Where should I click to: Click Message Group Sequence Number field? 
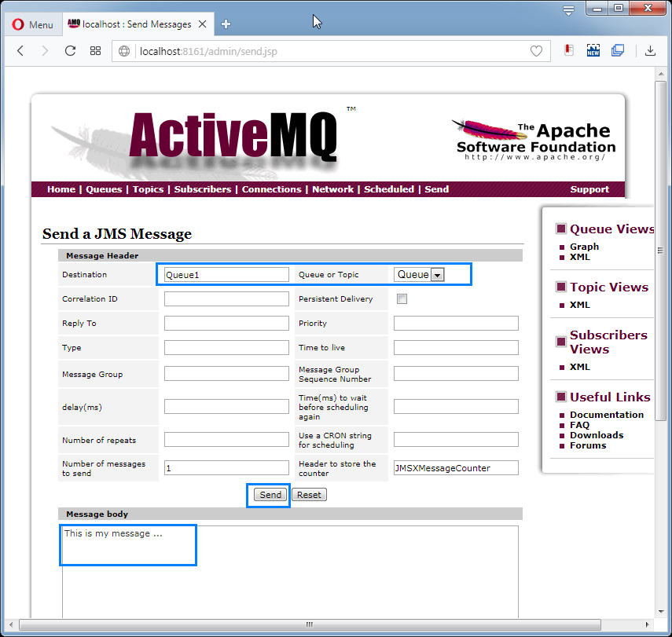[x=456, y=374]
